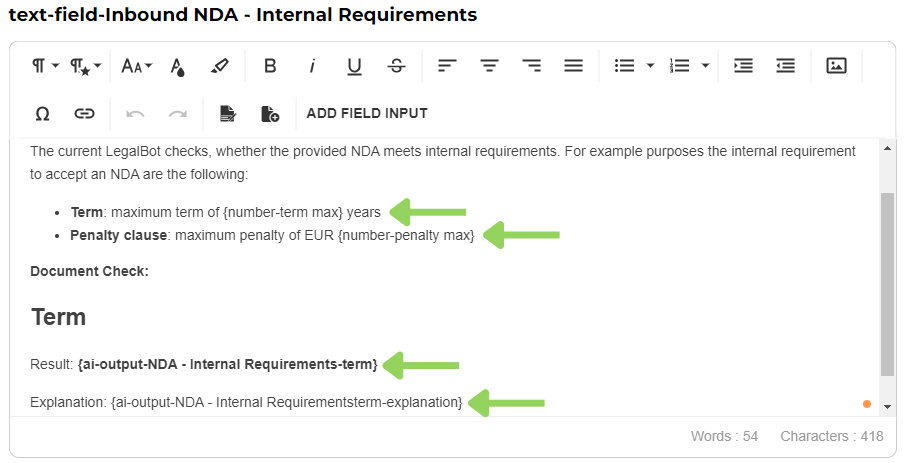This screenshot has width=906, height=463.
Task: Open the paragraph style dropdown
Action: coord(85,66)
